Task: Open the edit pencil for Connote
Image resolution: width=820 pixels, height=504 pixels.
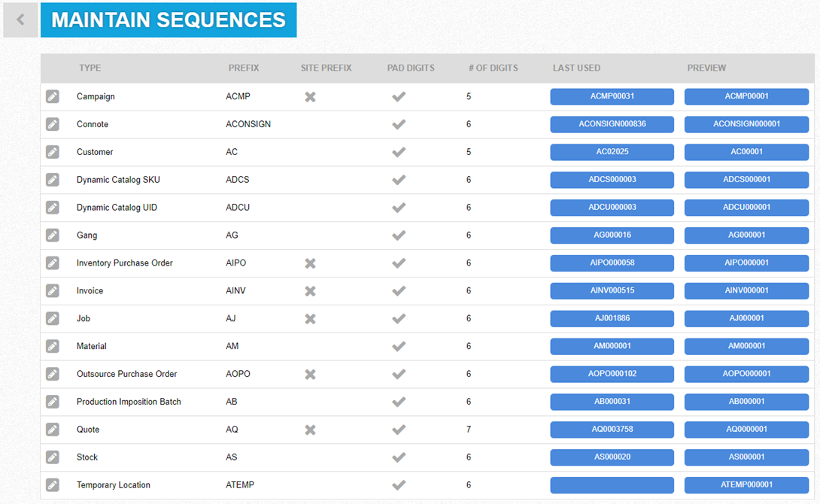Action: point(52,124)
